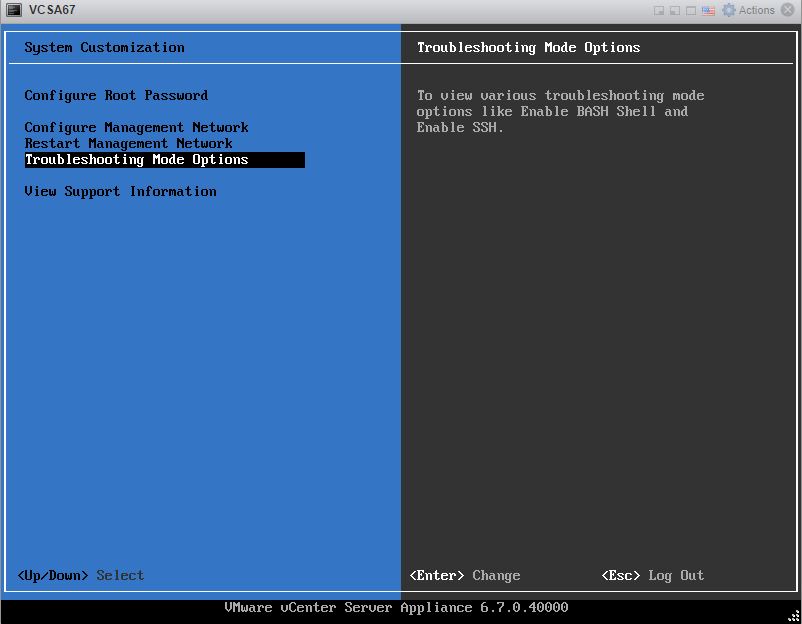Click the <Up/Down> Select hint
Screen dimensions: 802x624
pos(81,576)
